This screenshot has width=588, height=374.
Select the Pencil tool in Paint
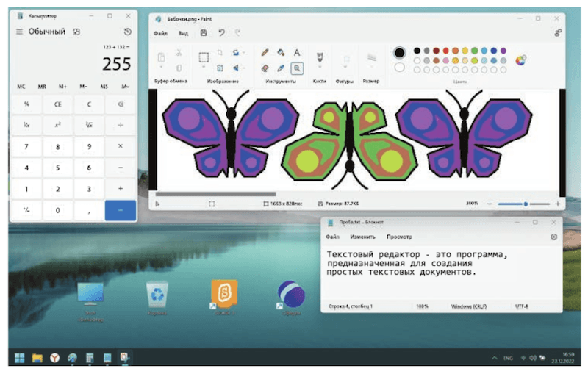click(x=265, y=53)
